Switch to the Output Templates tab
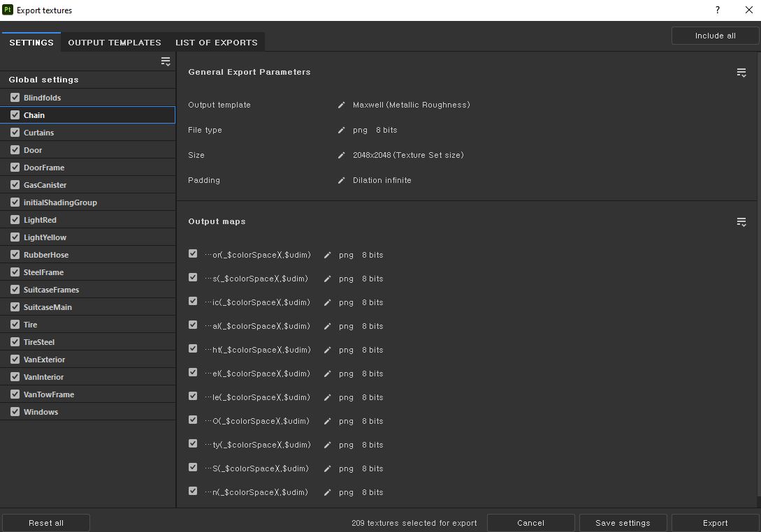 pos(115,43)
